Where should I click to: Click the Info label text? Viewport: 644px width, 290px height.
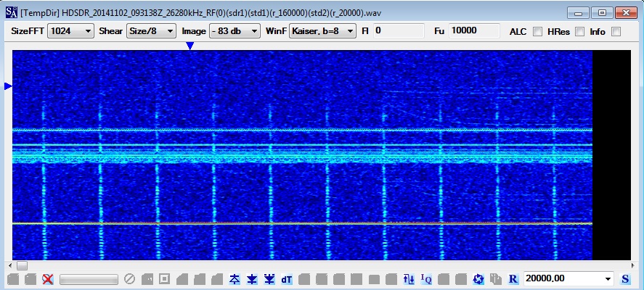[598, 32]
